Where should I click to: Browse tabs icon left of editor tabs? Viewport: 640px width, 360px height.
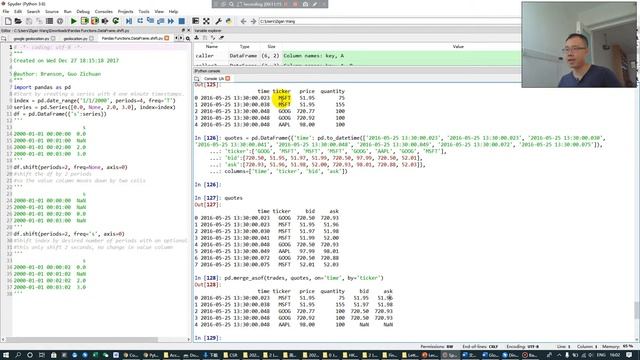pos(4,38)
